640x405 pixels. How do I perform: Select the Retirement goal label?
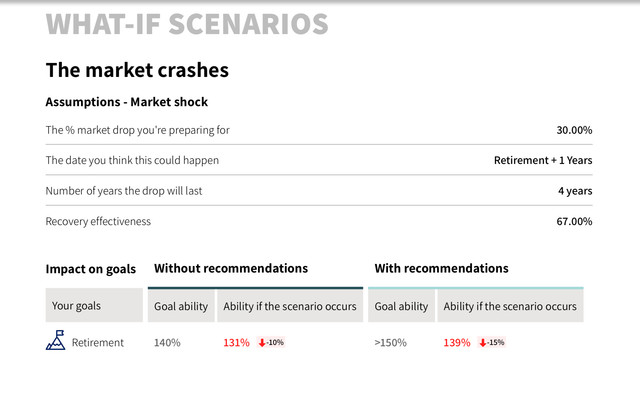98,343
